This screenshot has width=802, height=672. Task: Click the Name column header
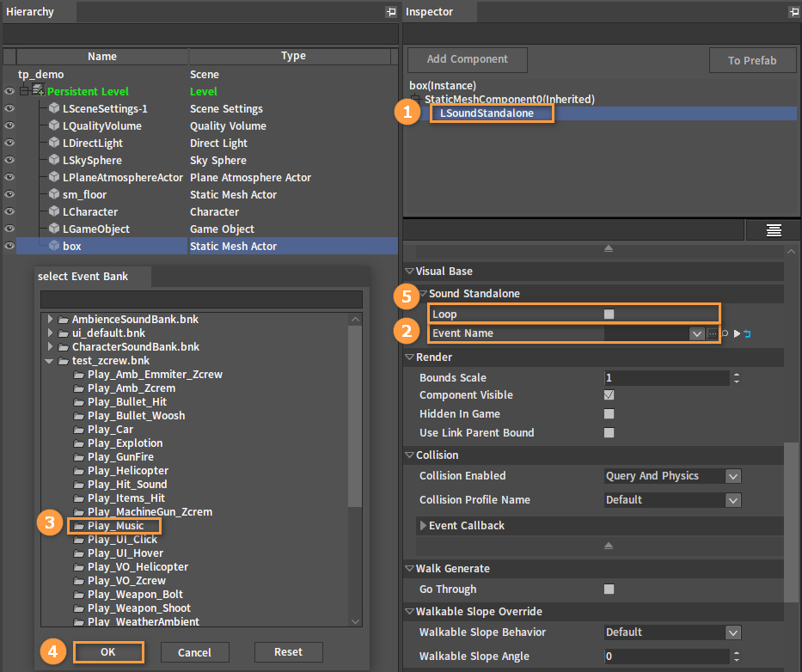101,56
